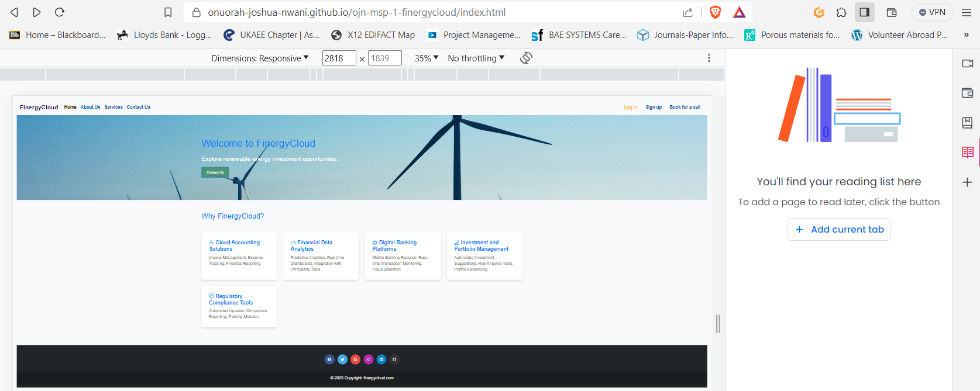This screenshot has height=391, width=980.
Task: Open the No throttling dropdown
Action: click(476, 58)
